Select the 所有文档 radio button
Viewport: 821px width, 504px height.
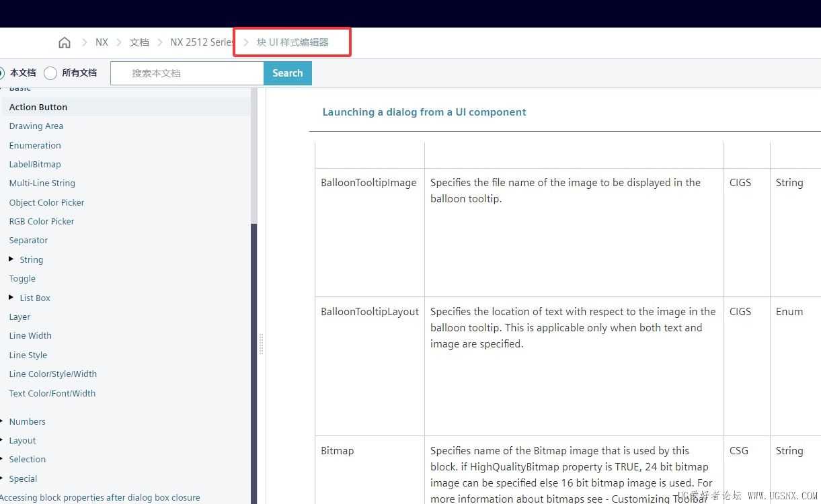[x=50, y=73]
